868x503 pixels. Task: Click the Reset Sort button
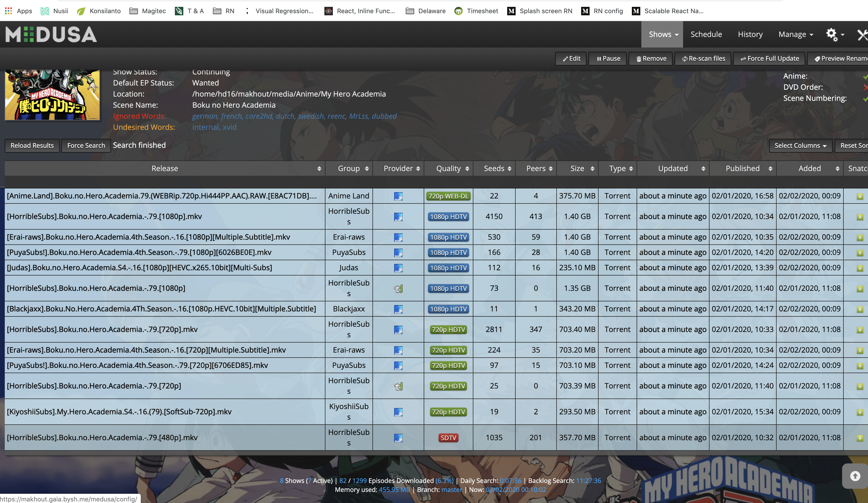pyautogui.click(x=852, y=145)
